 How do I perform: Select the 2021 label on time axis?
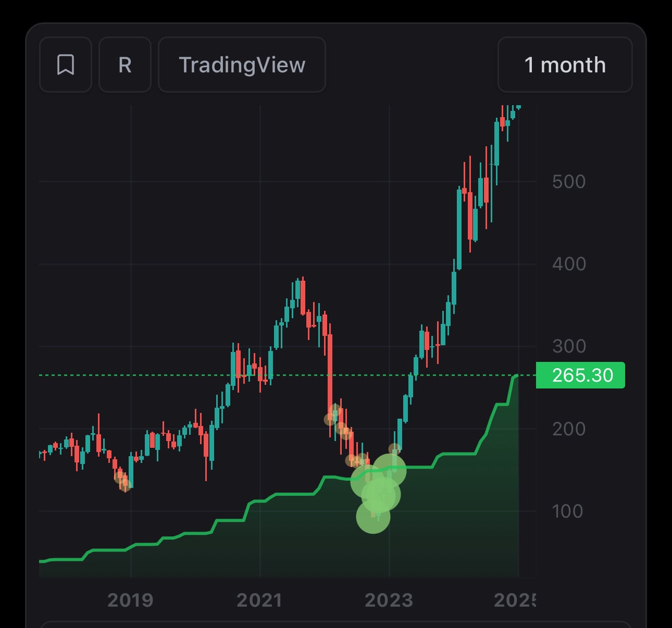pyautogui.click(x=259, y=600)
